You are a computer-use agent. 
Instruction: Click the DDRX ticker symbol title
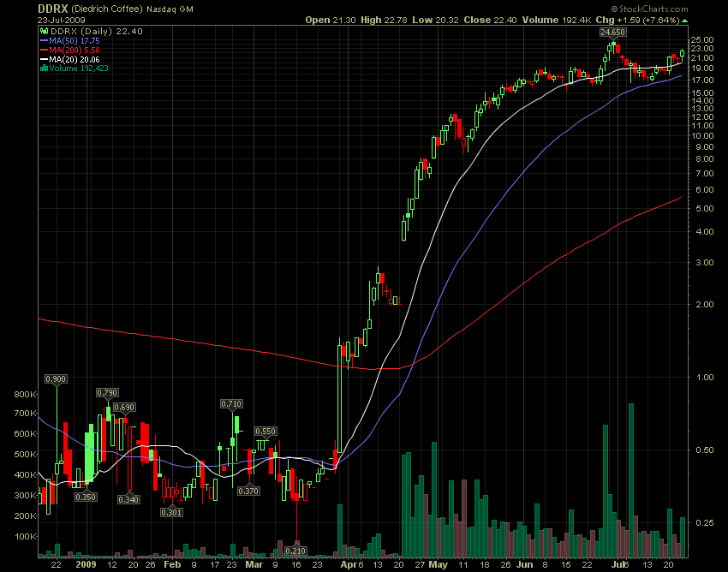(x=53, y=9)
